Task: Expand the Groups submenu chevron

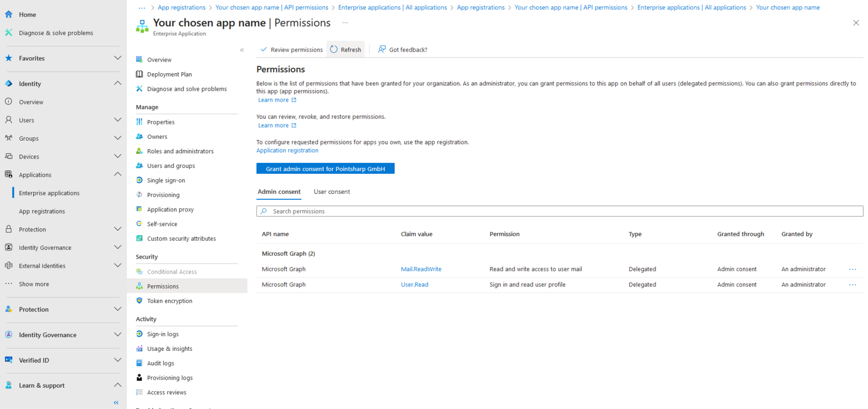Action: (x=117, y=138)
